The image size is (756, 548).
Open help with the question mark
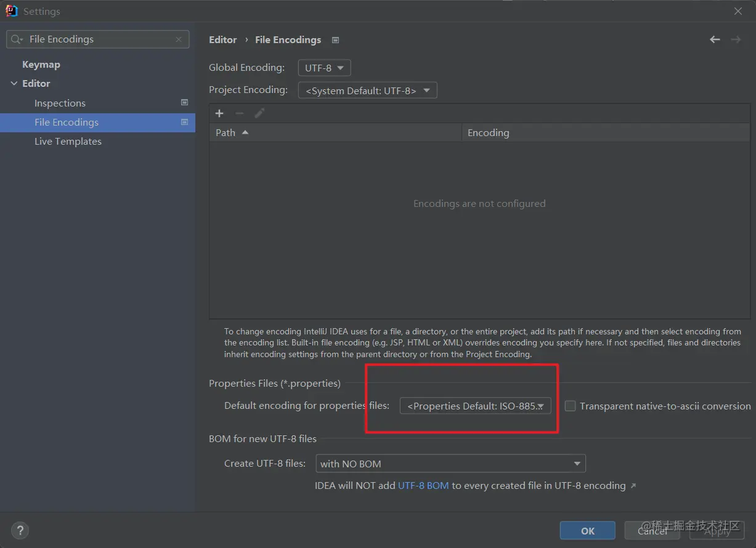(x=20, y=530)
